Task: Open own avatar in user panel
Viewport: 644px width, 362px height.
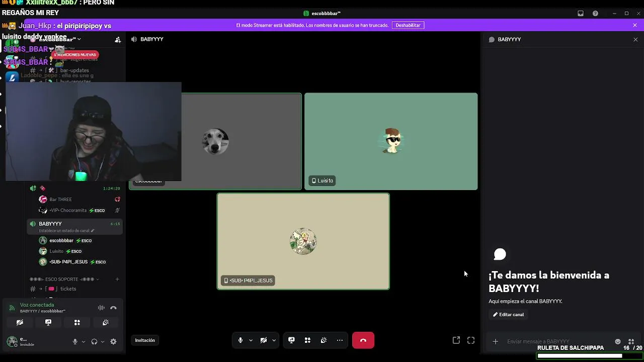Action: tap(12, 341)
